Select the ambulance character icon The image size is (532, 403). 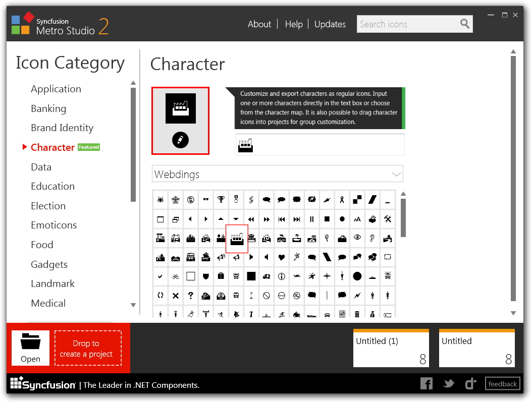coord(267,276)
